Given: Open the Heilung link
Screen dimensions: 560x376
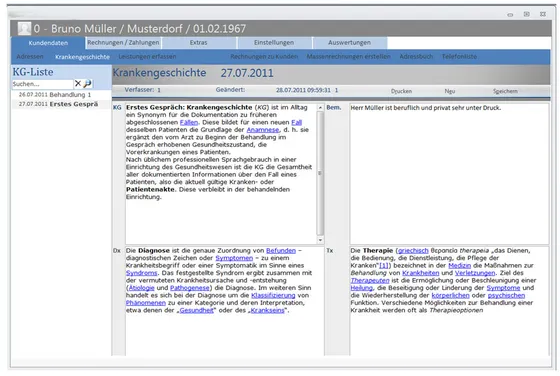Looking at the screenshot, I should click(x=361, y=288).
